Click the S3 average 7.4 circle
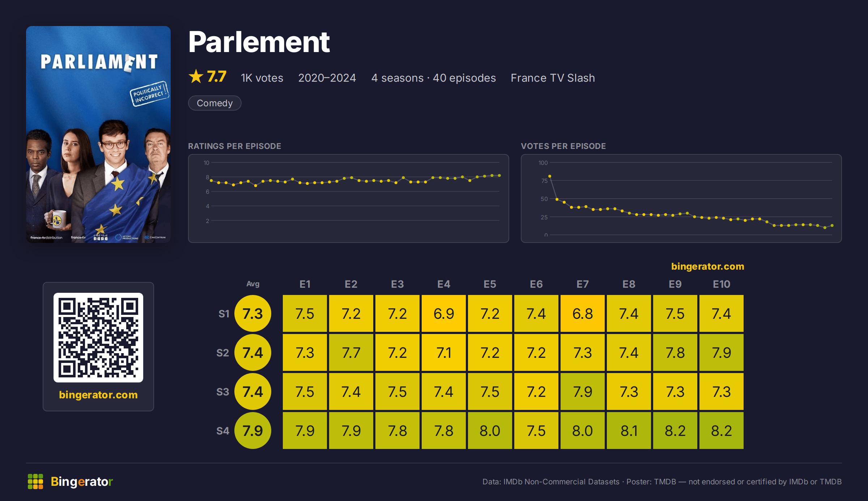This screenshot has width=868, height=501. click(253, 391)
